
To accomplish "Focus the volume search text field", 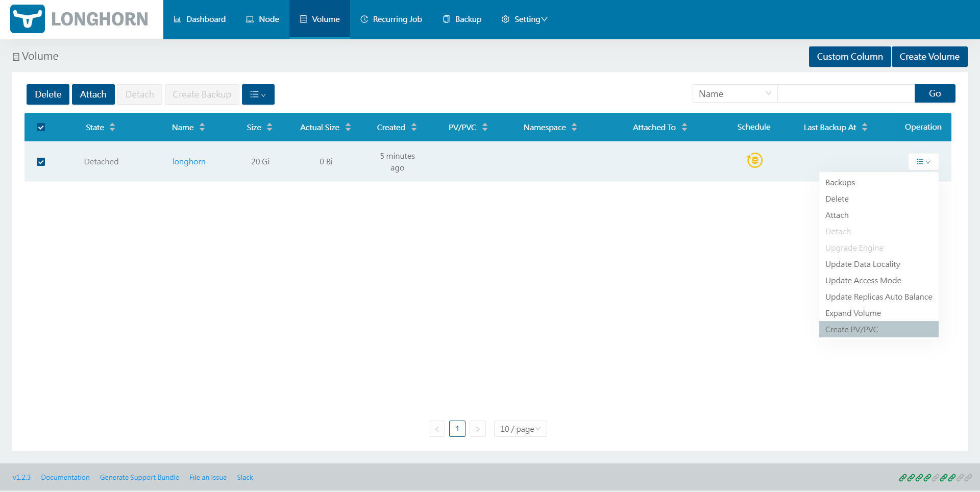I will tap(846, 94).
